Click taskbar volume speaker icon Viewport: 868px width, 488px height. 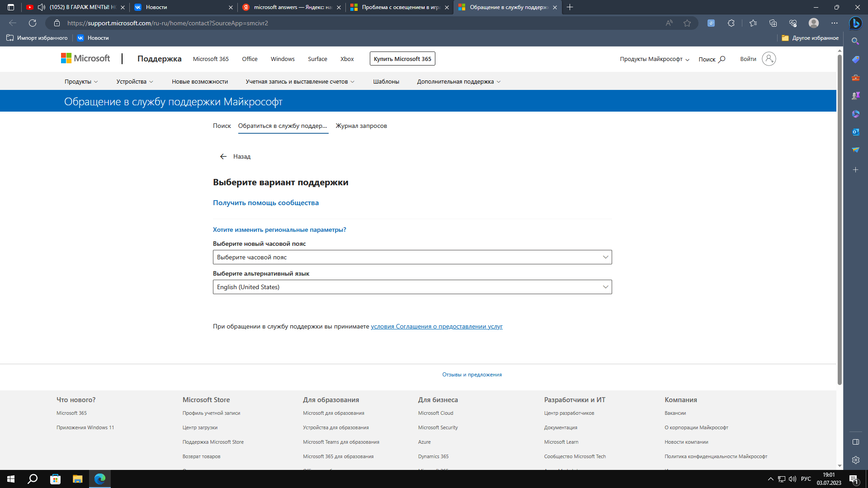point(793,479)
